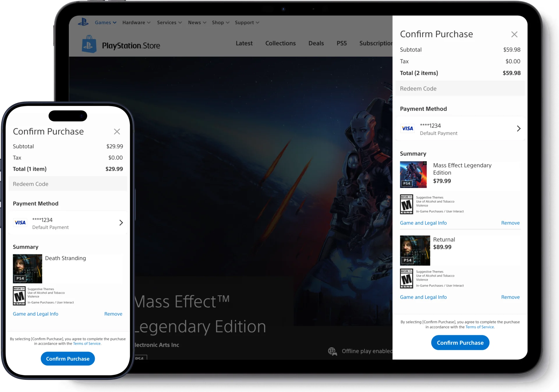Click Confirm Purchase button on phone
Viewport: 559px width, 392px height.
[68, 359]
